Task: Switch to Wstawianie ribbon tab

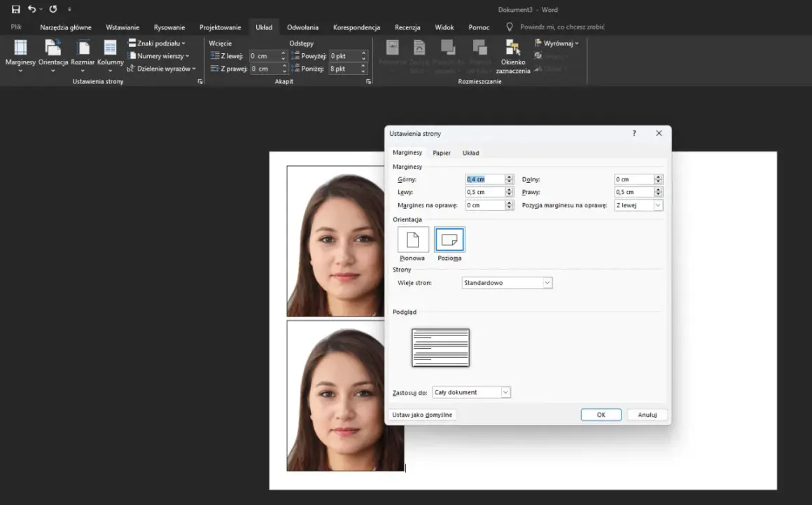Action: [x=122, y=27]
